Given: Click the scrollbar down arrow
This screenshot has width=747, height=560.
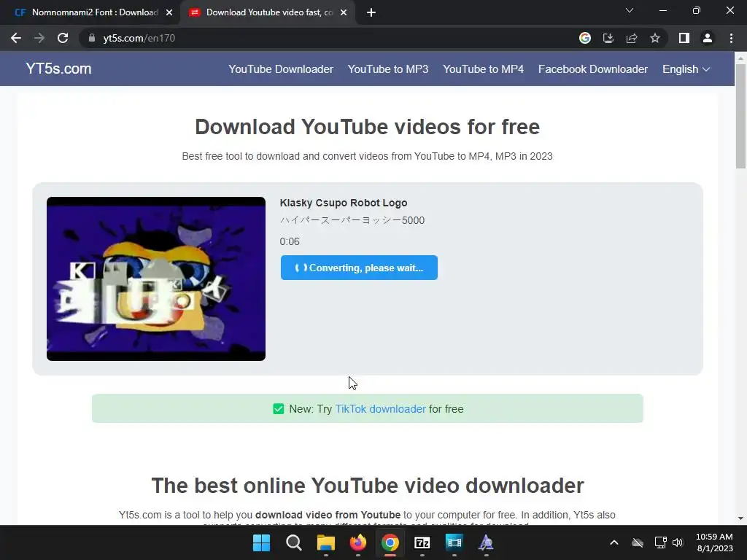Looking at the screenshot, I should pos(741,518).
